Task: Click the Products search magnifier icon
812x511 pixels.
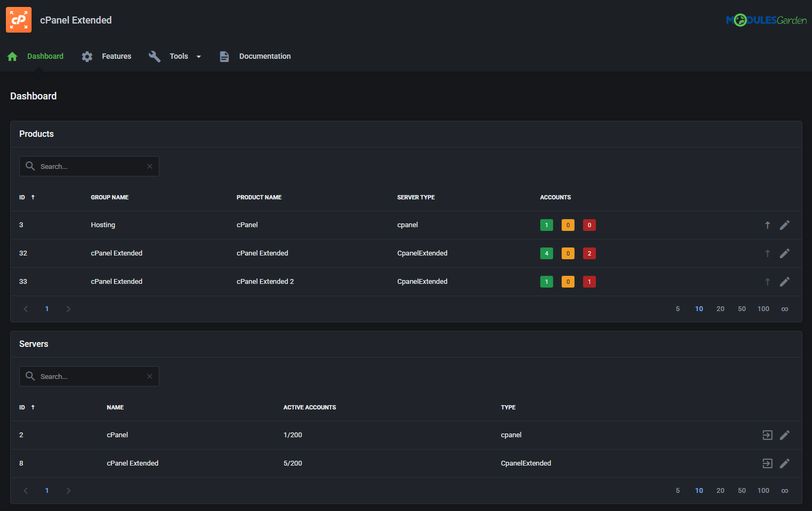Action: 30,166
